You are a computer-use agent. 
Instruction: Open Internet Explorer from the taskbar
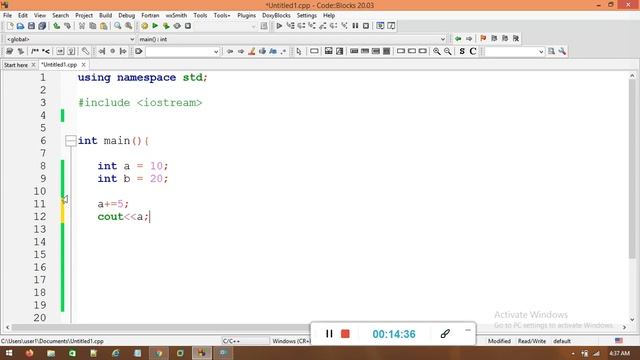tap(116, 353)
